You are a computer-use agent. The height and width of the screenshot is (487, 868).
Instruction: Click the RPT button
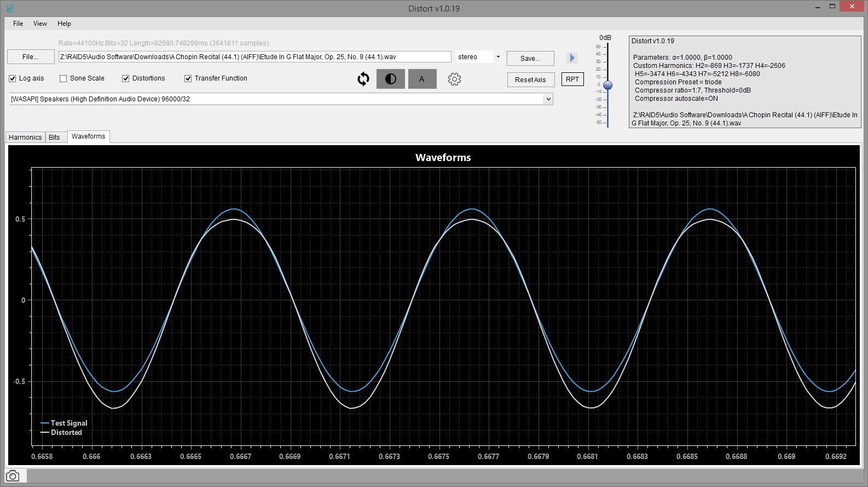pyautogui.click(x=572, y=79)
